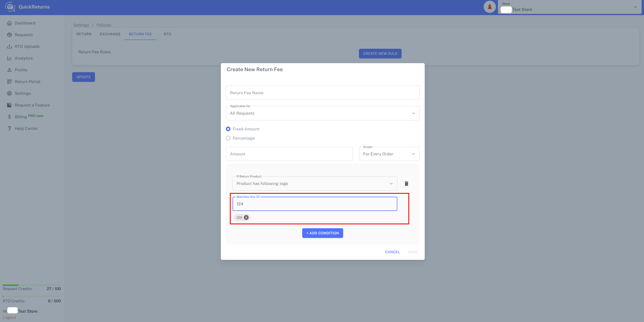
Task: Click the 6 / 500 RTO credits value
Action: point(55,301)
